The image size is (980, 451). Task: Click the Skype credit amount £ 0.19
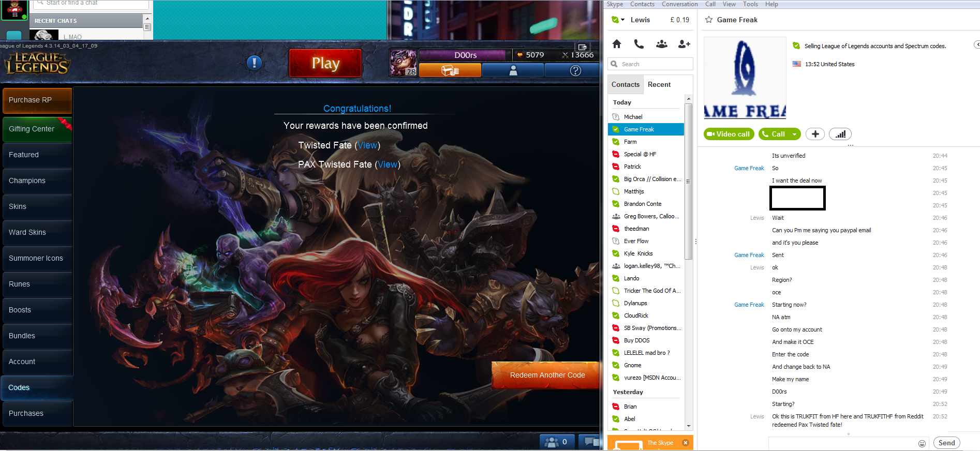(680, 20)
